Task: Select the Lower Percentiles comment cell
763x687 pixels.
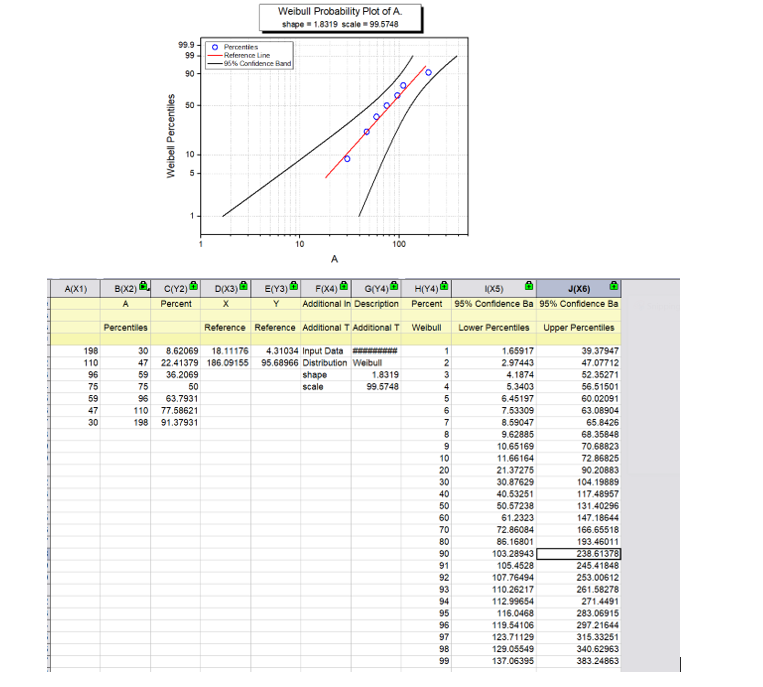Action: (x=494, y=327)
